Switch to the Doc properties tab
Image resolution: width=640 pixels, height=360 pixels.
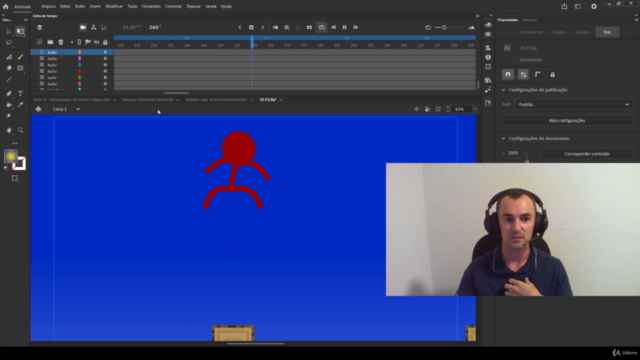click(x=607, y=32)
